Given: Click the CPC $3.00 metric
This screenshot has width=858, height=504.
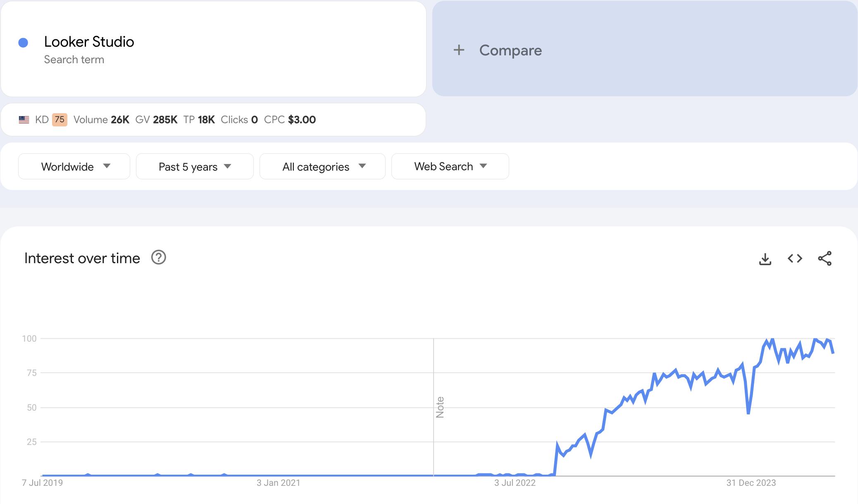Looking at the screenshot, I should [x=290, y=120].
